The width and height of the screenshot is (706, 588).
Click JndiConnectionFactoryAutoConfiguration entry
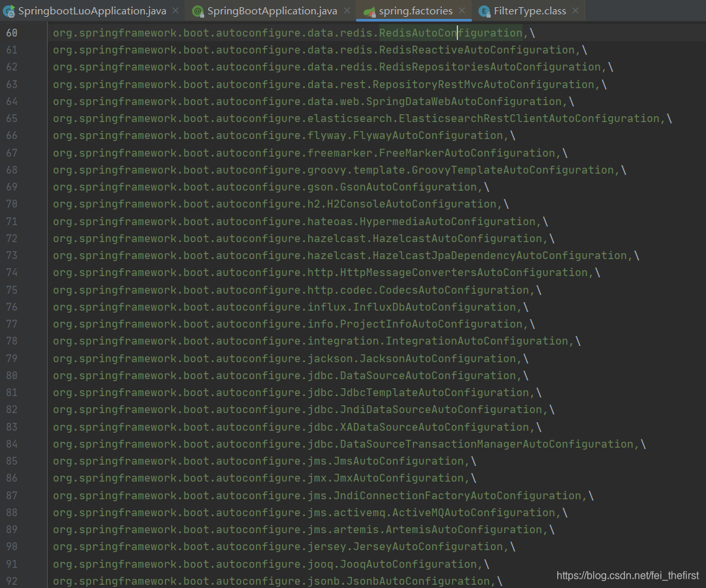[x=457, y=495]
